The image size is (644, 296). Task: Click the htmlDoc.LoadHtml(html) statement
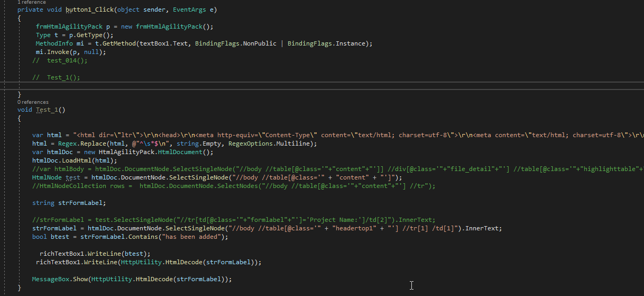pyautogui.click(x=75, y=160)
